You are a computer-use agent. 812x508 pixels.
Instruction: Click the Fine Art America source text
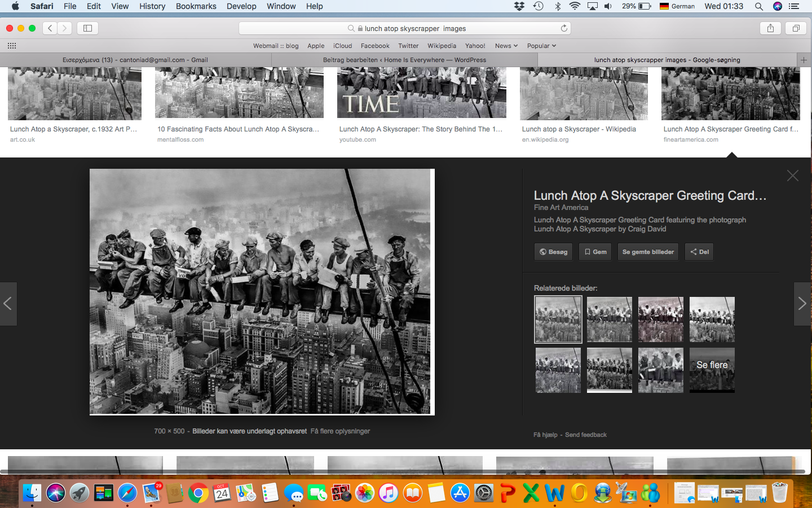[x=561, y=208]
